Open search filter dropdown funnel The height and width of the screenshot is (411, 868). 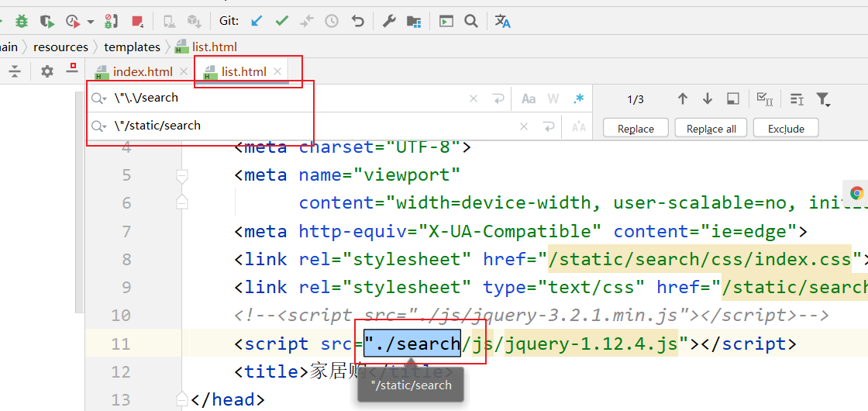pyautogui.click(x=822, y=100)
